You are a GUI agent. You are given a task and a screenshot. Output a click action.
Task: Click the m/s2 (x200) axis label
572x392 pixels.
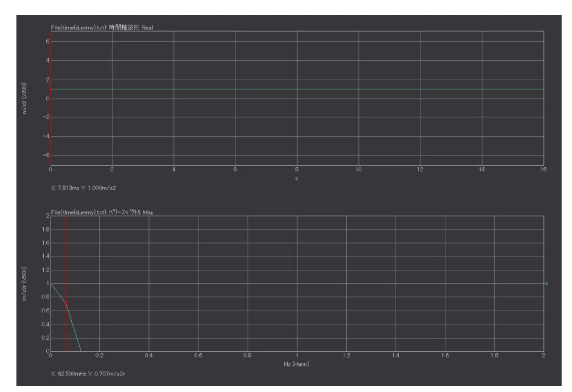point(24,98)
